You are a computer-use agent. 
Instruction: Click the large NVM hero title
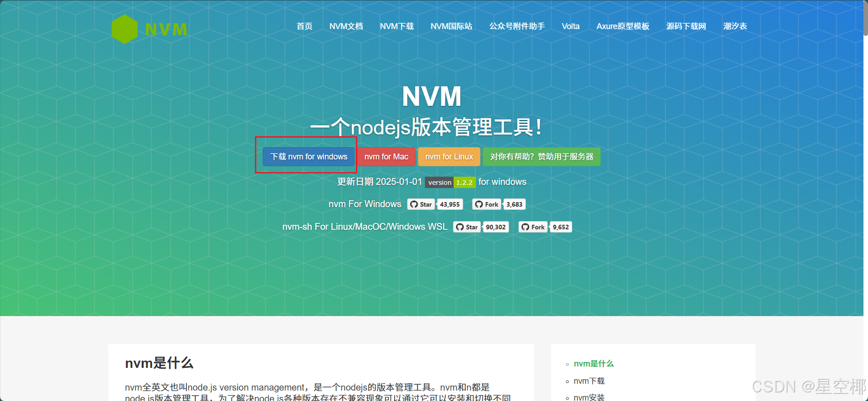point(432,96)
